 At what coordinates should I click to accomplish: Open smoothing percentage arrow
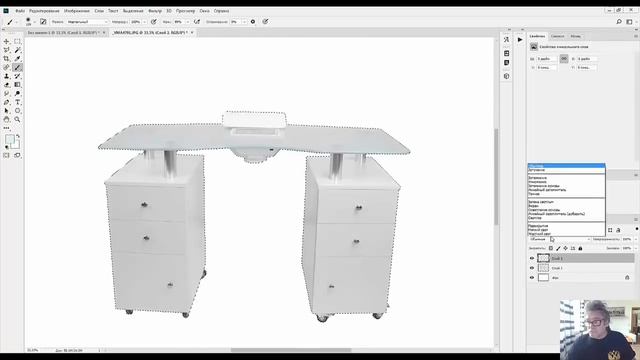(244, 22)
